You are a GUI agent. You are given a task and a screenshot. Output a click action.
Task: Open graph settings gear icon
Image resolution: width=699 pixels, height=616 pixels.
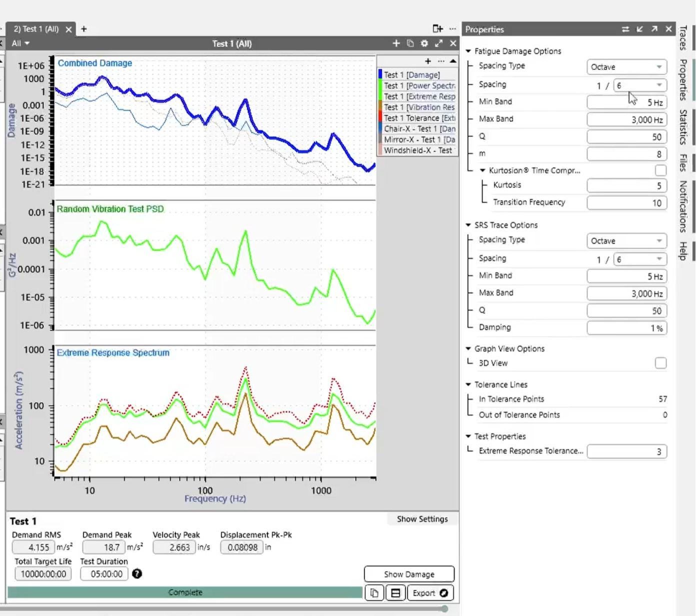(x=424, y=43)
